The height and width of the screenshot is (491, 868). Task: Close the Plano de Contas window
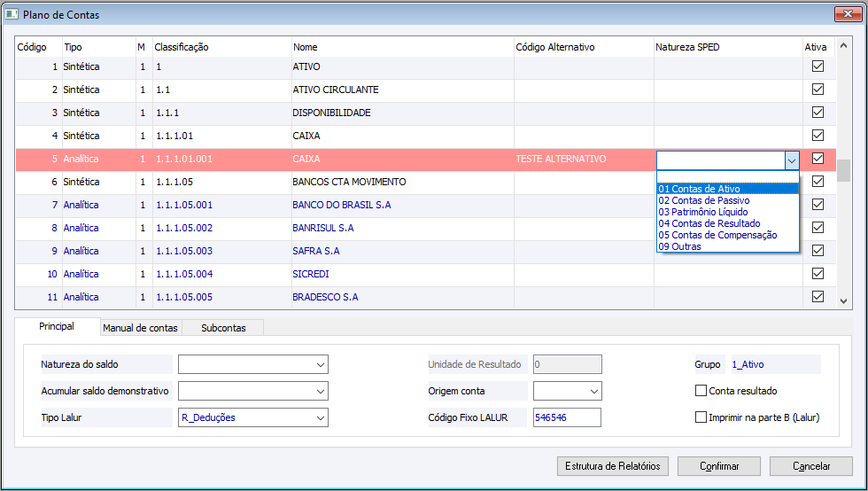[848, 14]
